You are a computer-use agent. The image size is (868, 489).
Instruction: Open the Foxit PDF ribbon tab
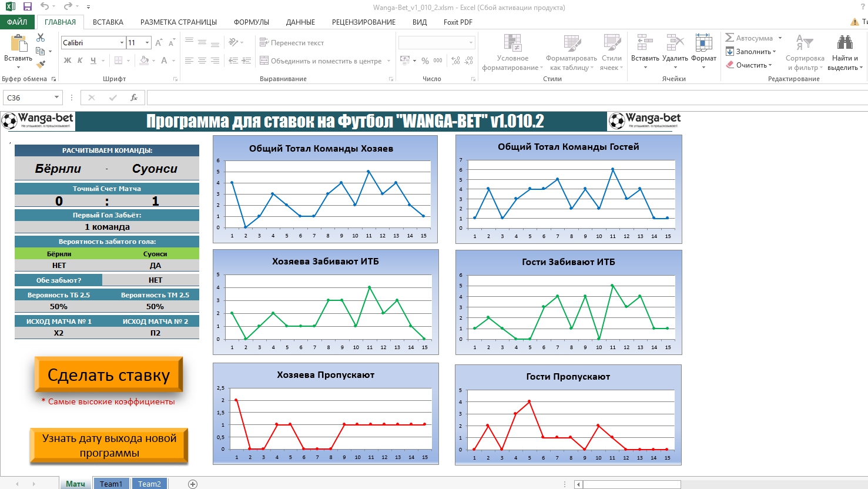coord(458,22)
